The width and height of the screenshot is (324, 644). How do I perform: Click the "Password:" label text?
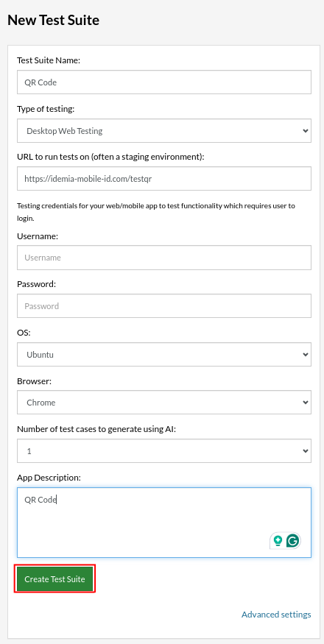[36, 284]
